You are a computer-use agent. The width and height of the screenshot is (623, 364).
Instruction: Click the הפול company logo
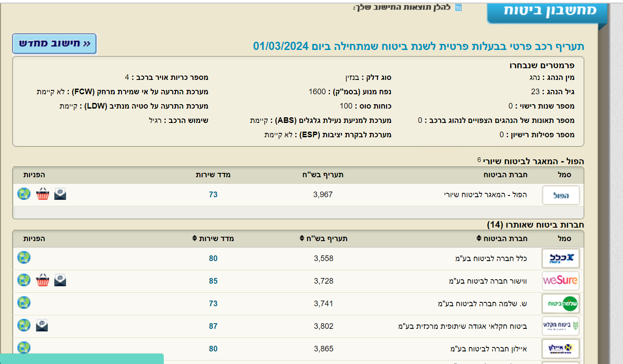(x=561, y=195)
